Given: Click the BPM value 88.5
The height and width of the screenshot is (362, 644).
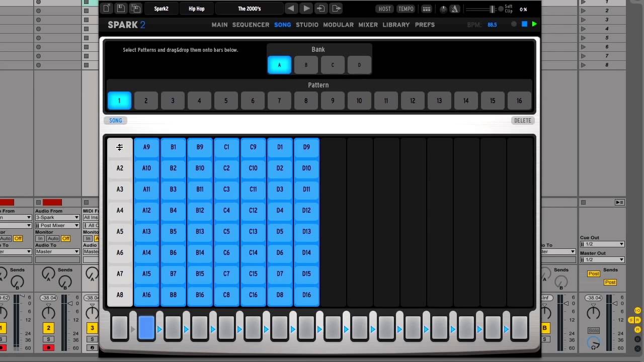Looking at the screenshot, I should tap(492, 25).
